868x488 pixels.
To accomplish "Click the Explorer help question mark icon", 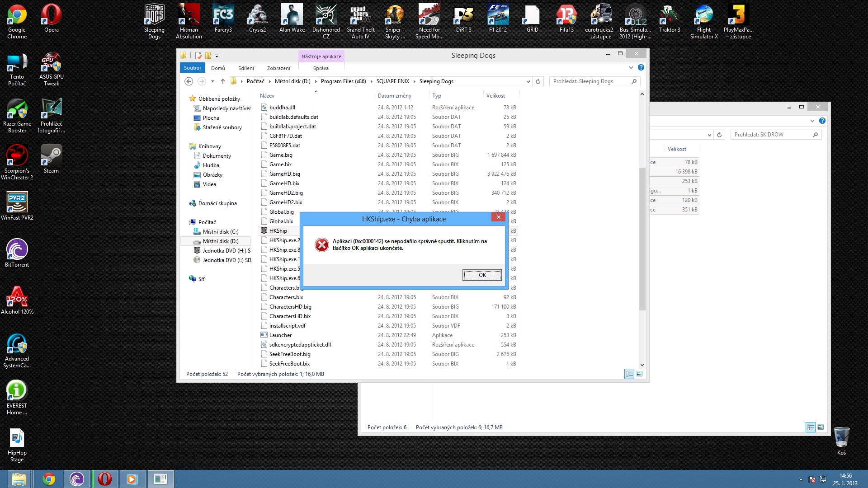I will 641,68.
